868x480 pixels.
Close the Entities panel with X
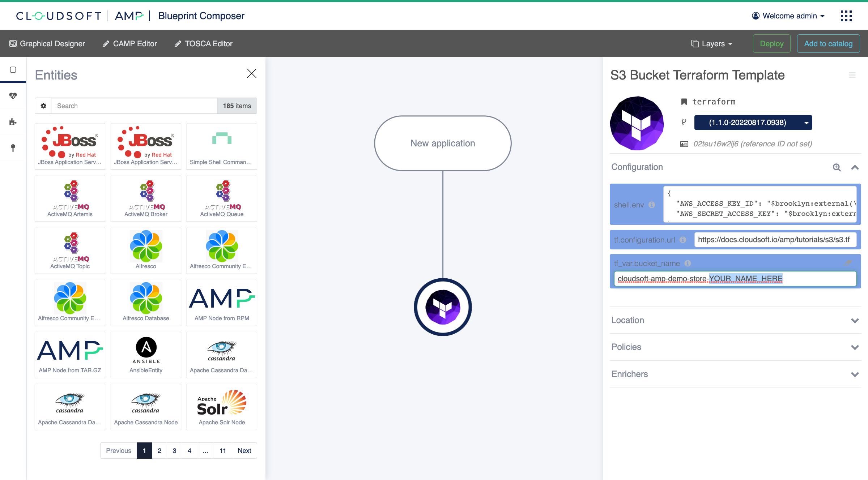point(252,73)
